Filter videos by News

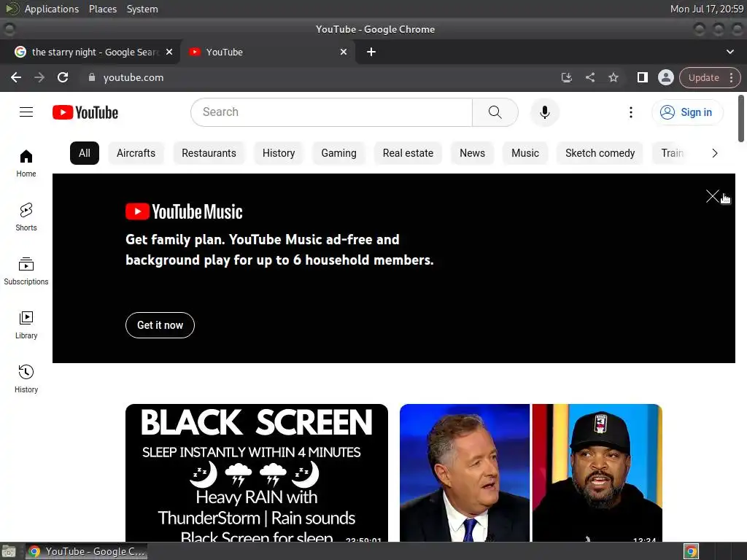(x=472, y=153)
